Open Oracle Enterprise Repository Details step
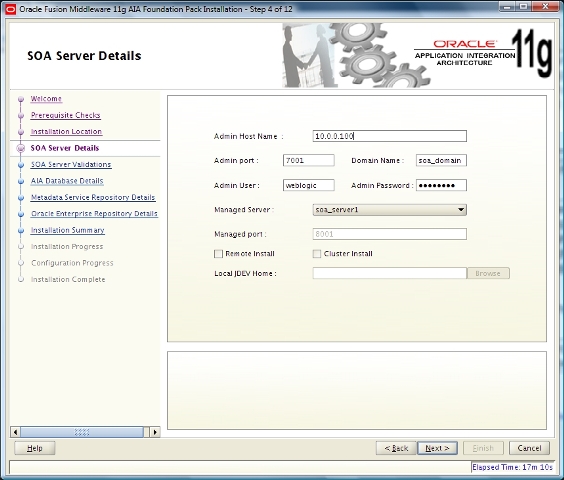Image resolution: width=564 pixels, height=480 pixels. (94, 214)
